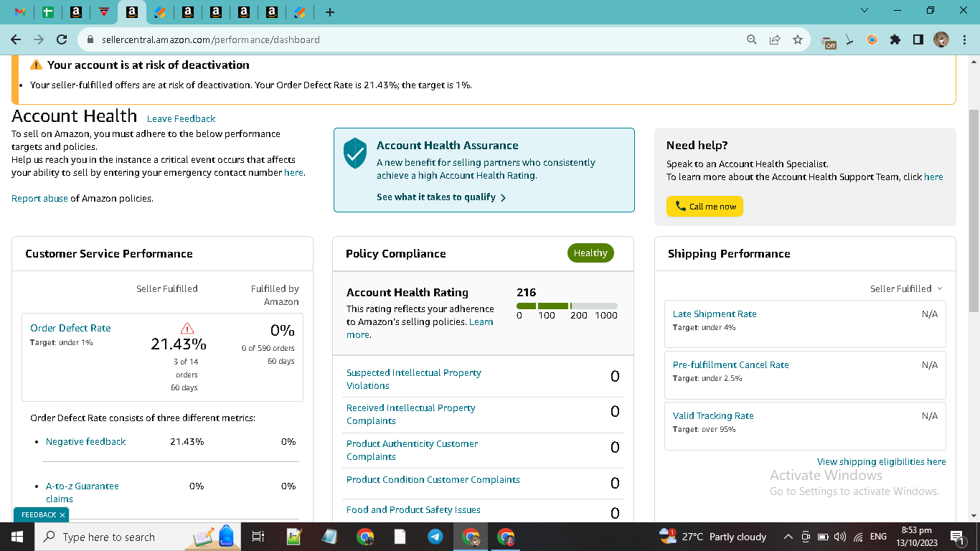
Task: Go back to the previous page
Action: (x=16, y=39)
